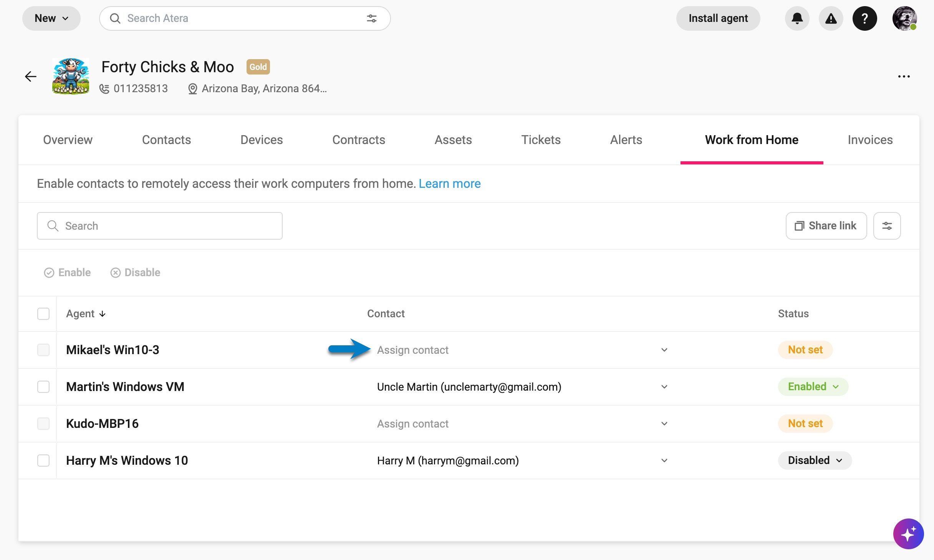Viewport: 934px width, 560px height.
Task: Click agent name Martin's Windows VM
Action: [x=125, y=387]
